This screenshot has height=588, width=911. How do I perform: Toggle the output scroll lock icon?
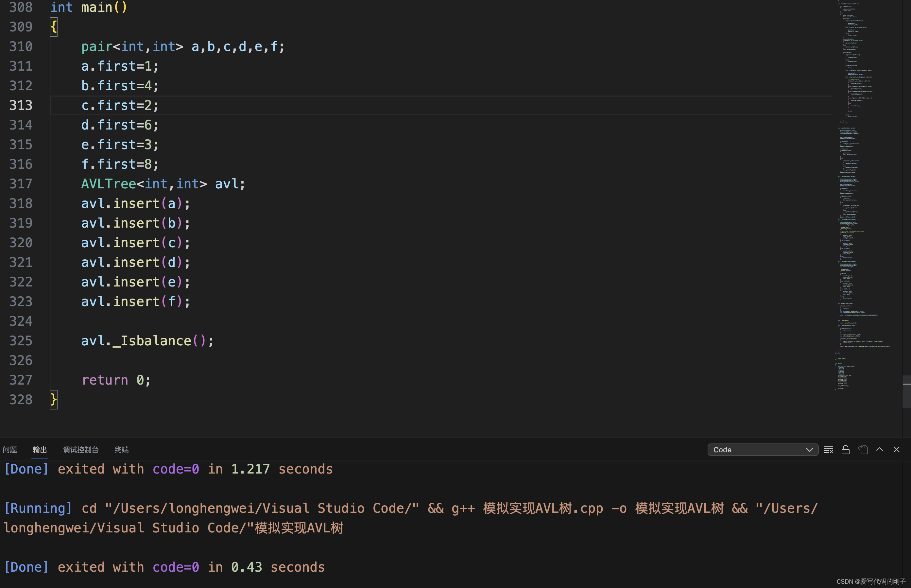(845, 450)
